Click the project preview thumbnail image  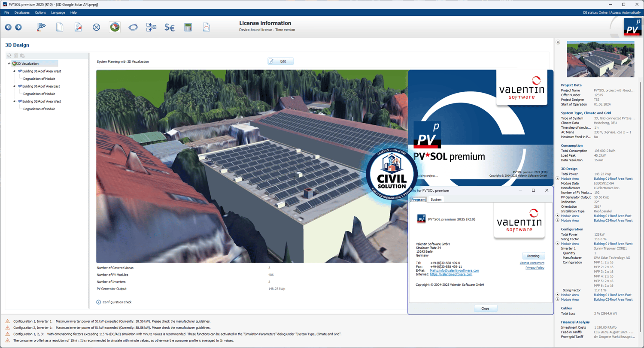(600, 59)
